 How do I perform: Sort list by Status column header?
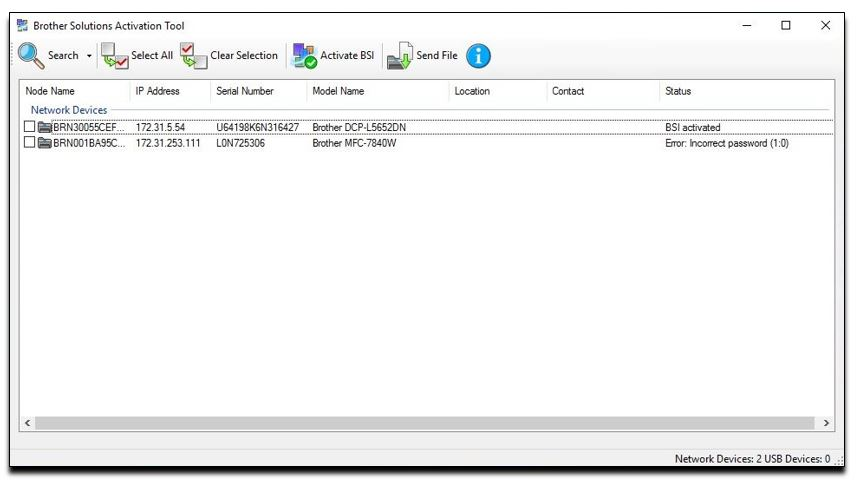(x=678, y=91)
